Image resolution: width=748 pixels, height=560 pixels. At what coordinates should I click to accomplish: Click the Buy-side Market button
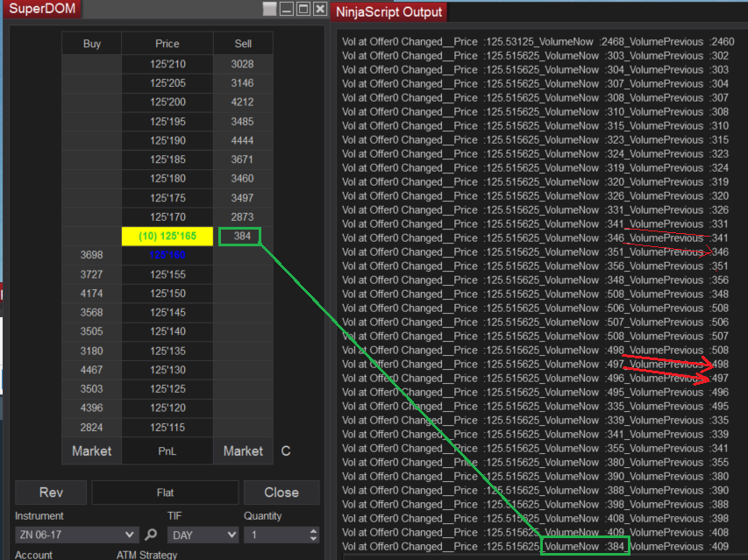pos(91,450)
